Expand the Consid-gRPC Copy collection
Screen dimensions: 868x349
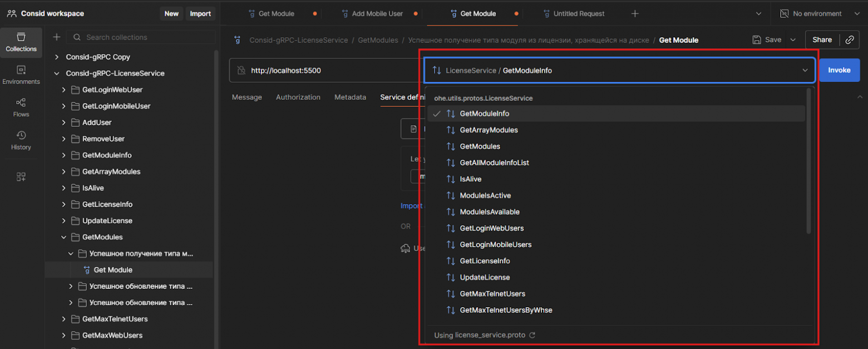[56, 57]
